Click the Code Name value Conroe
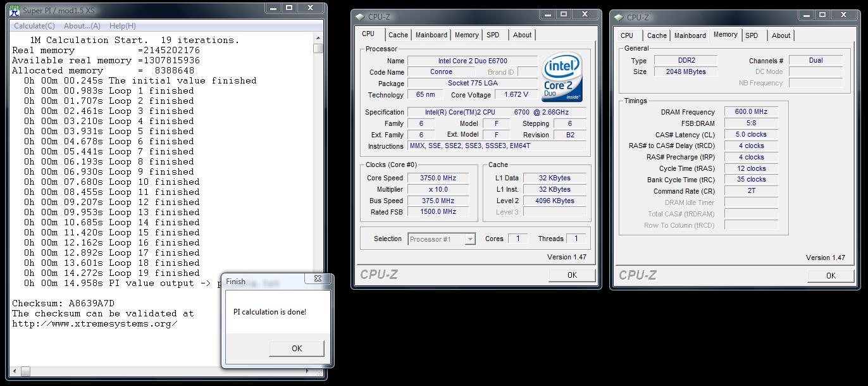 point(441,72)
